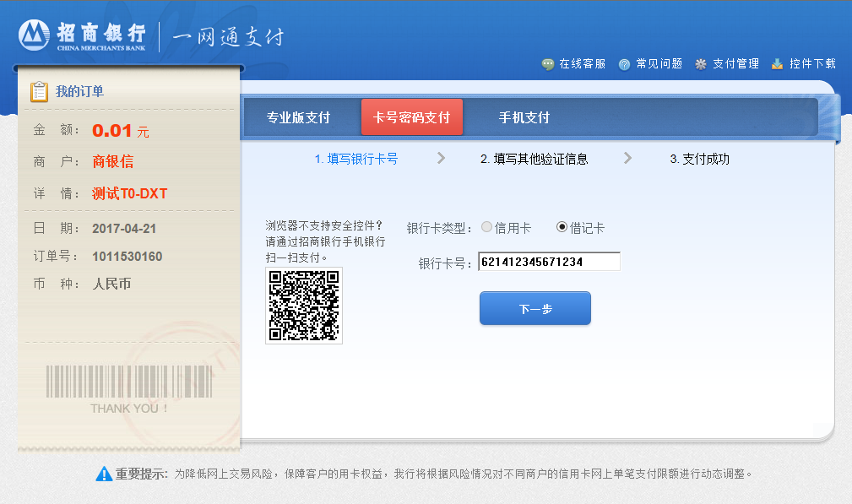Click the order date 2017-04-21
Viewport: 852px width, 504px height.
pos(124,229)
